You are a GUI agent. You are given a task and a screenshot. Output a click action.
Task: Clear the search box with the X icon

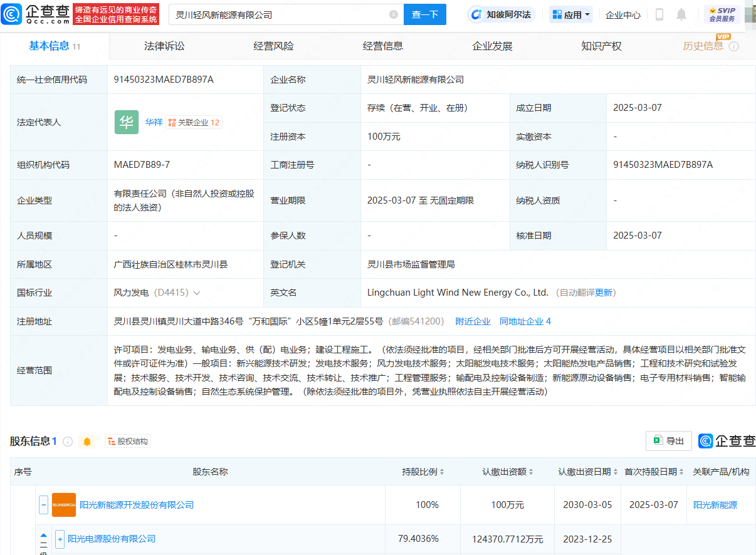[x=394, y=14]
